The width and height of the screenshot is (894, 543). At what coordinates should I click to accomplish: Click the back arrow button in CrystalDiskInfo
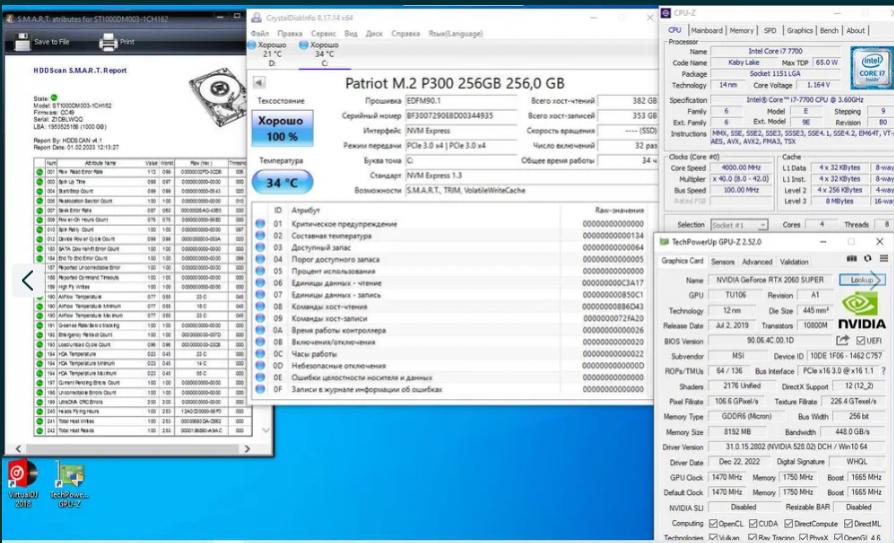259,83
